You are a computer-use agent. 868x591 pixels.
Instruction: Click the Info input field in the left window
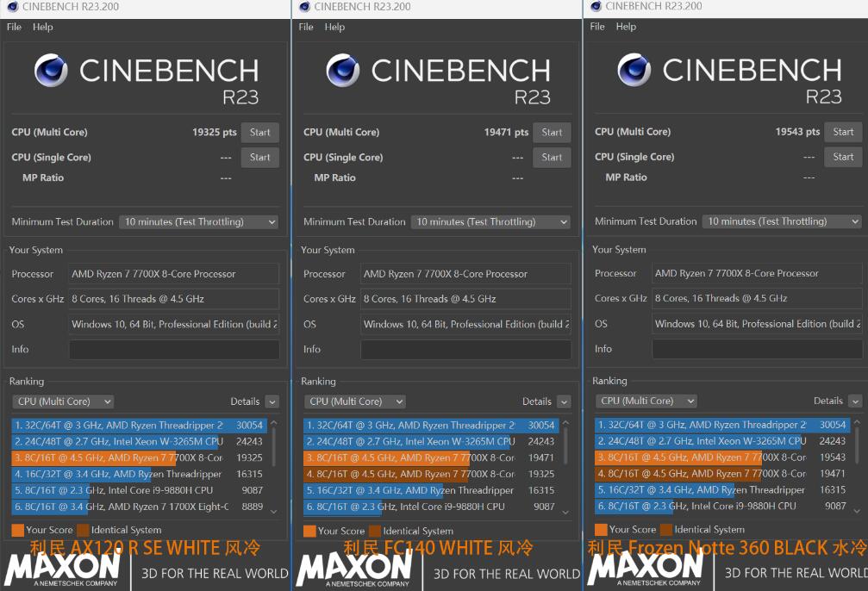point(174,349)
